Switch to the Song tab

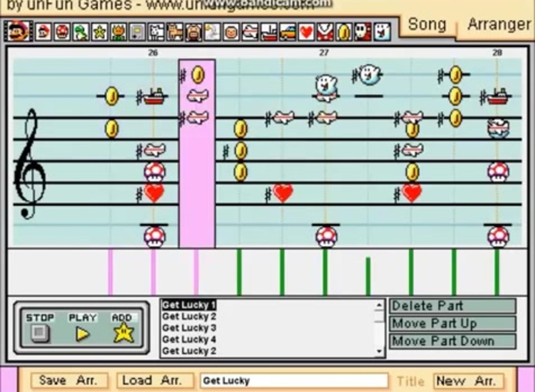[427, 25]
